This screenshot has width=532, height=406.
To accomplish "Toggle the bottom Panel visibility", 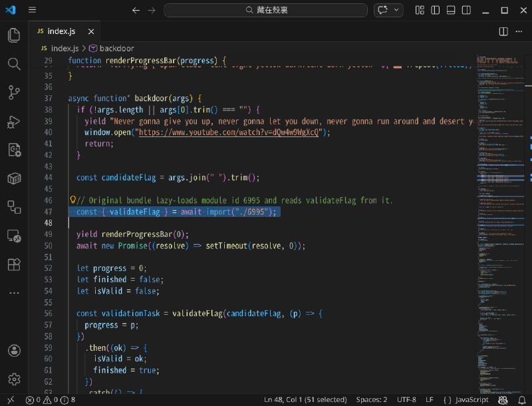I will (451, 10).
